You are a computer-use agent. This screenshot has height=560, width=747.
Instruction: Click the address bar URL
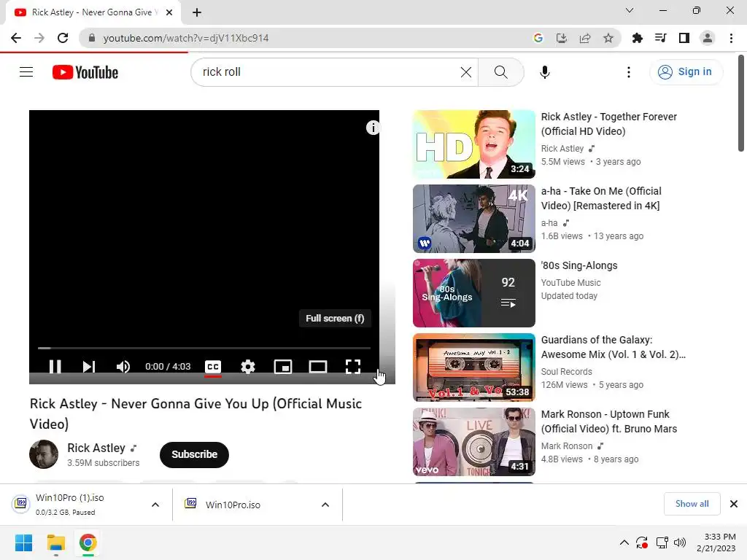(186, 38)
